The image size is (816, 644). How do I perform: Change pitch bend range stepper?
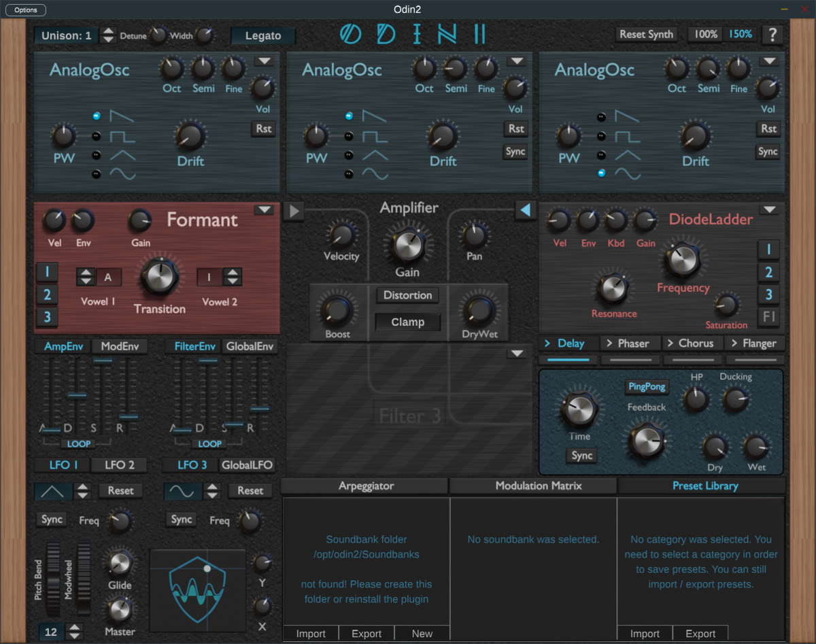point(75,632)
